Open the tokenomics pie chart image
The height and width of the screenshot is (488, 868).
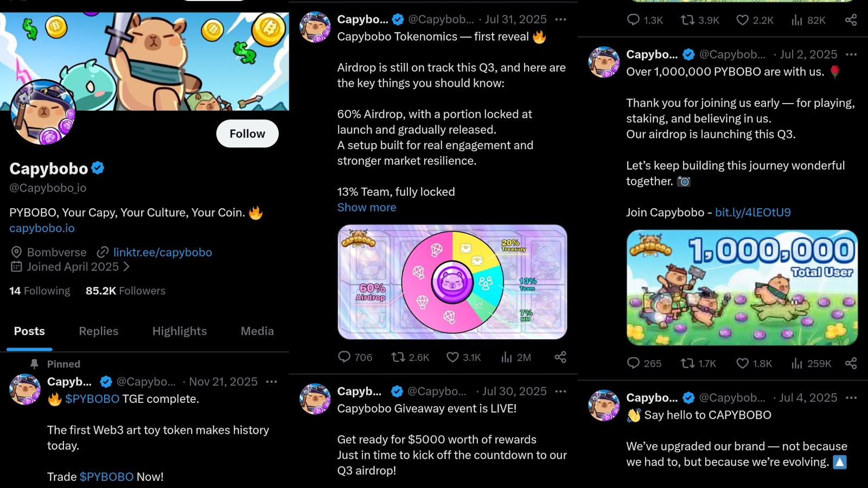click(x=452, y=282)
